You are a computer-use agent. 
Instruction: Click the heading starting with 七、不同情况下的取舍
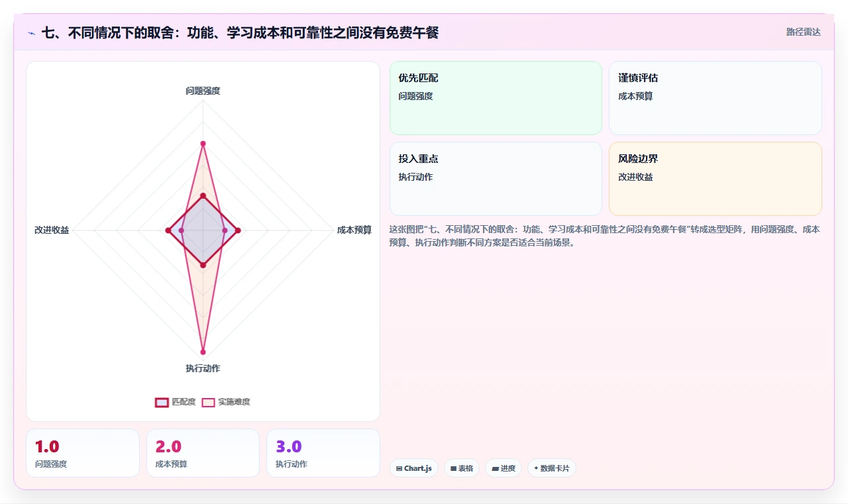[240, 32]
